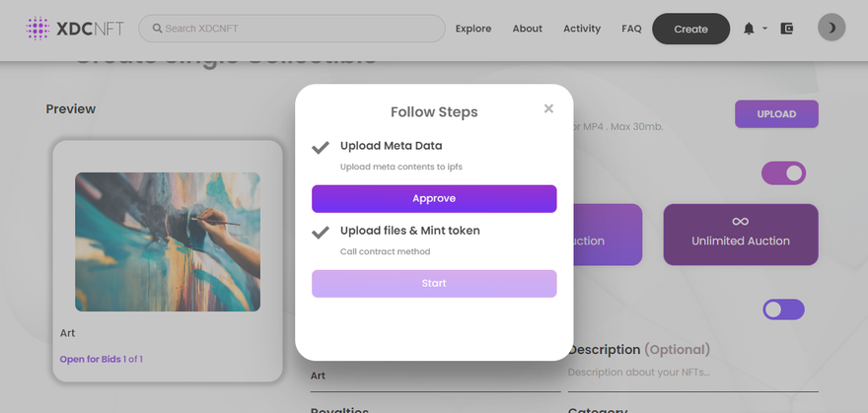The height and width of the screenshot is (413, 868).
Task: Toggle dark mode moon icon
Action: (x=832, y=28)
